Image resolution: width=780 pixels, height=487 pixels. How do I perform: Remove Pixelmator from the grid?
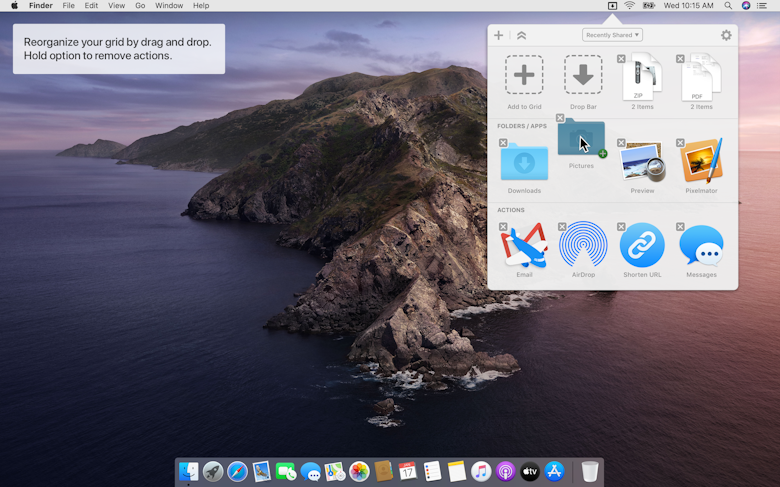coord(680,143)
